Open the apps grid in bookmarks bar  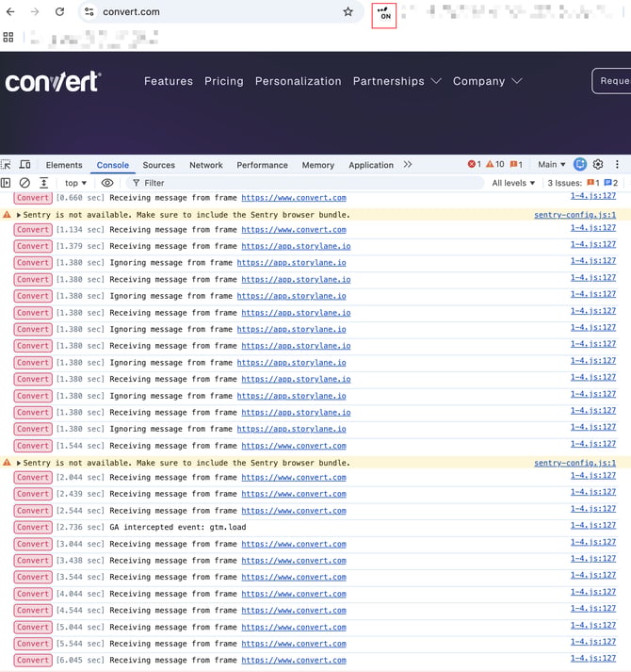click(8, 38)
